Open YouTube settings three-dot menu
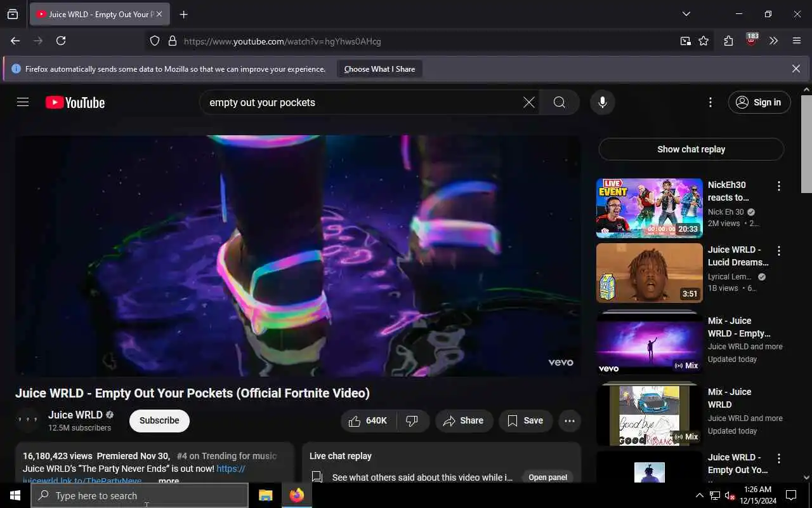 [710, 102]
